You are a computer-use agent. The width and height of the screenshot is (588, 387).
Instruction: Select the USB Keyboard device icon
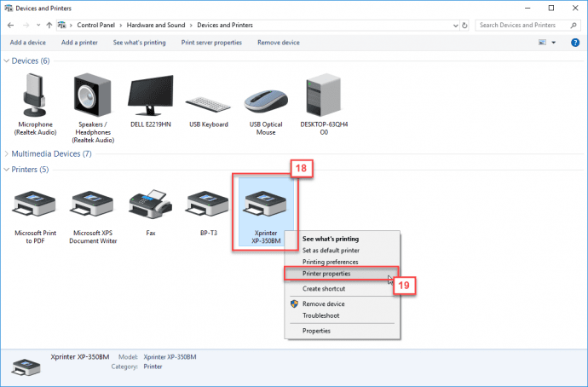coord(208,104)
